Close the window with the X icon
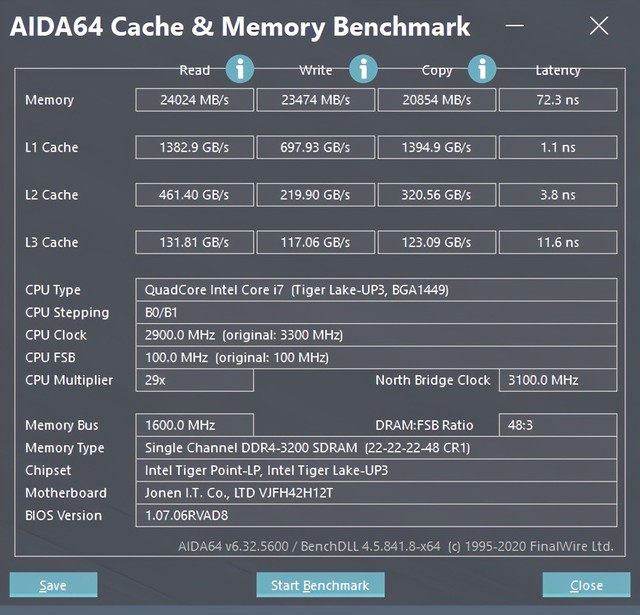 [x=599, y=26]
